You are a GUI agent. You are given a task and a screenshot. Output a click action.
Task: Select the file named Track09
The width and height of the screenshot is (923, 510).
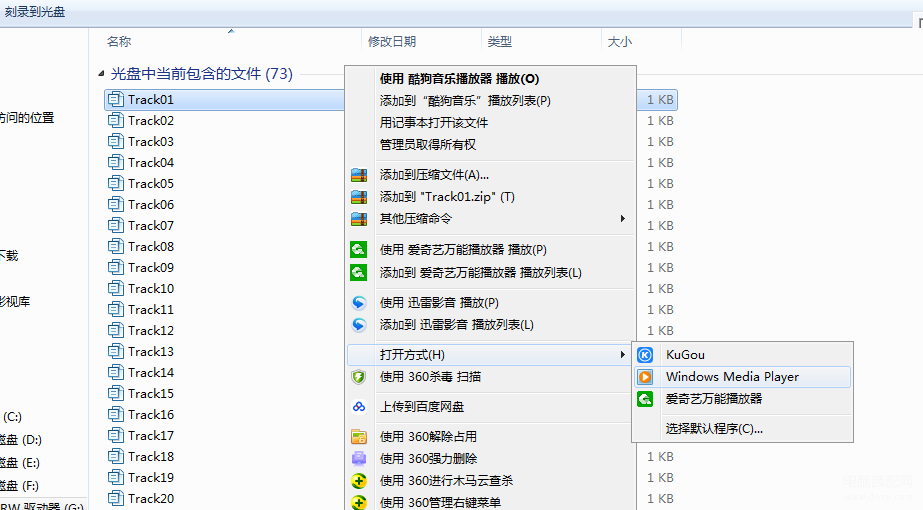point(151,268)
